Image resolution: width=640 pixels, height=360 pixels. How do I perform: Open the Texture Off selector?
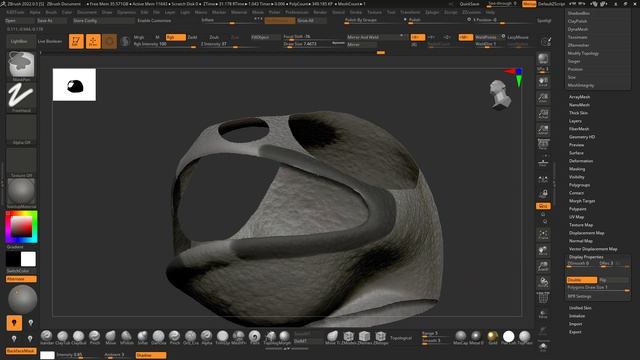click(x=21, y=162)
